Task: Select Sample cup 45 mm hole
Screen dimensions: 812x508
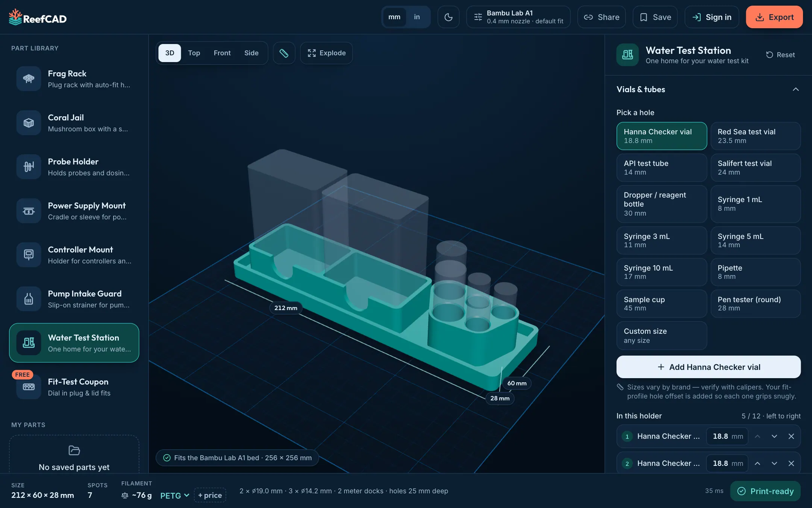Action: point(662,303)
